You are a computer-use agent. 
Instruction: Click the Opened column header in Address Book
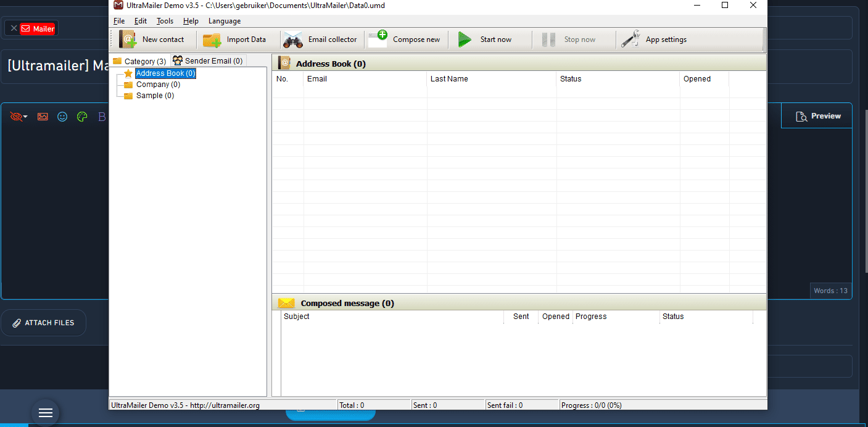705,79
